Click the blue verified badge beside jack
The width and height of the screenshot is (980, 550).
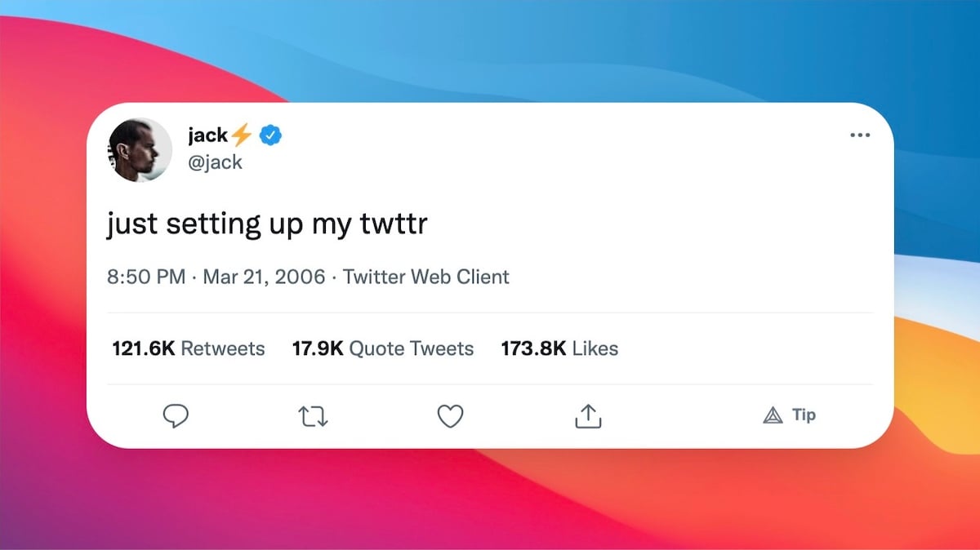tap(271, 135)
